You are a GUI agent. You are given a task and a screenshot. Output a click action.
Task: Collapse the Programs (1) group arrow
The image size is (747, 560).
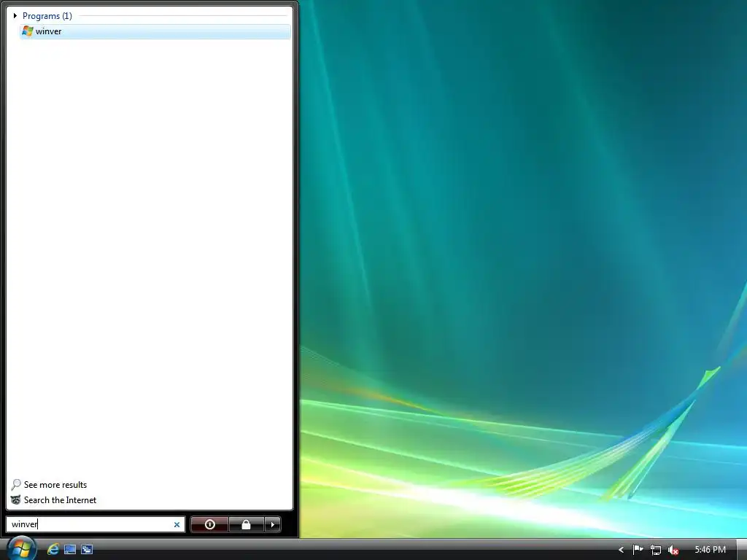pos(15,16)
